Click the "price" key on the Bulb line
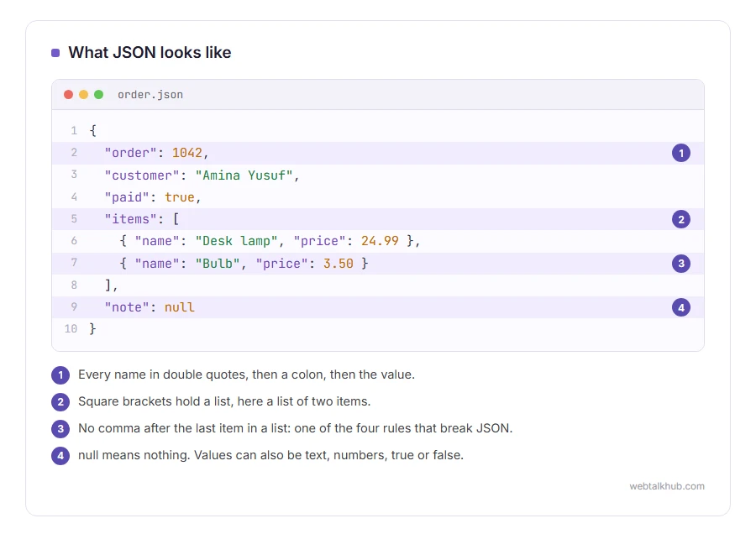Viewport: 756px width, 534px height. 281,263
